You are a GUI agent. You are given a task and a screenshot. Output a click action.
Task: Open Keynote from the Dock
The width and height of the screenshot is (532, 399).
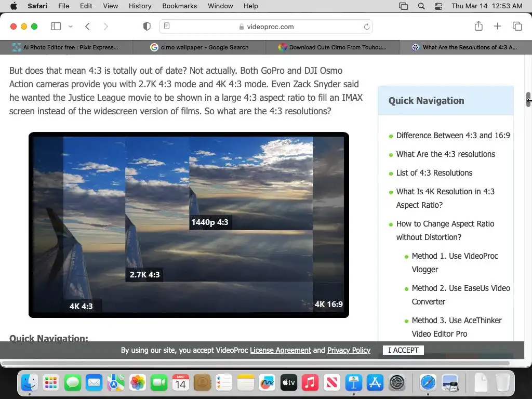point(353,383)
